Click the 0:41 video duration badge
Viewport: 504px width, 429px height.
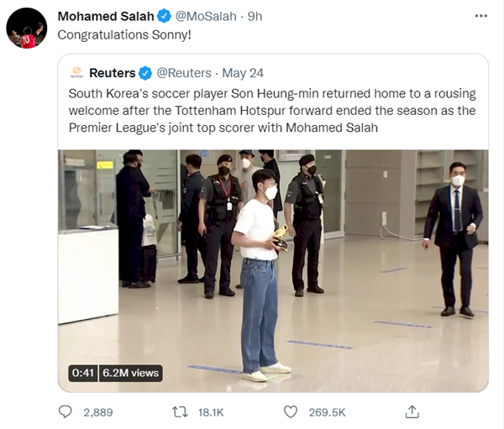(82, 373)
